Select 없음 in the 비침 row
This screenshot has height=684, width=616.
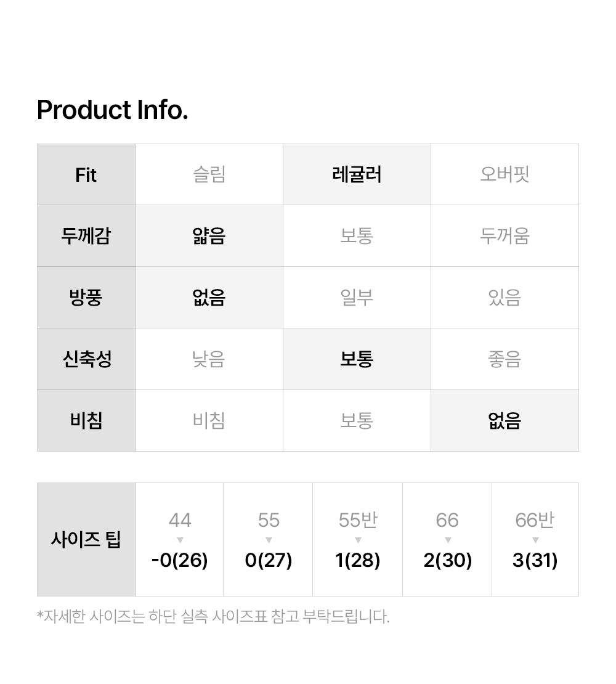click(505, 421)
